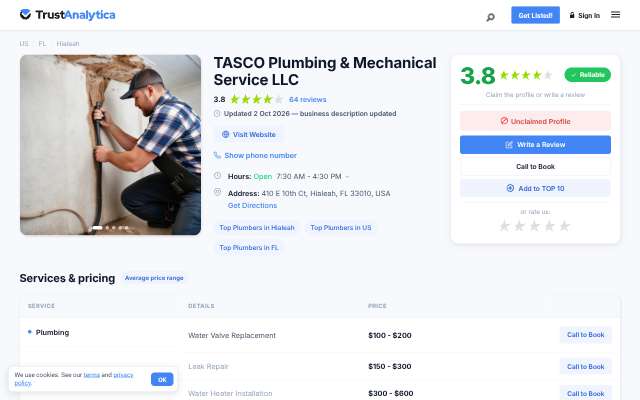Click Claim the profile or write a review
The image size is (640, 400).
coord(535,95)
